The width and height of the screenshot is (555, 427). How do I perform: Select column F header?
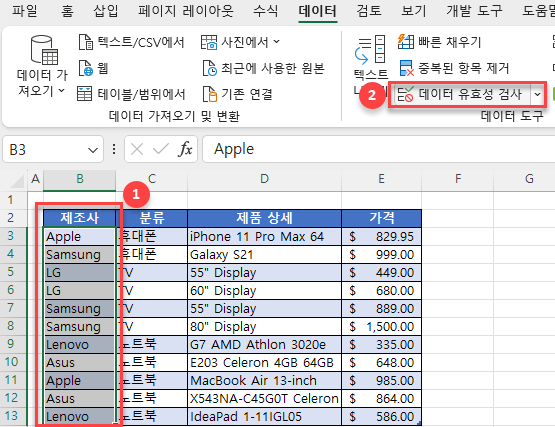coord(458,180)
